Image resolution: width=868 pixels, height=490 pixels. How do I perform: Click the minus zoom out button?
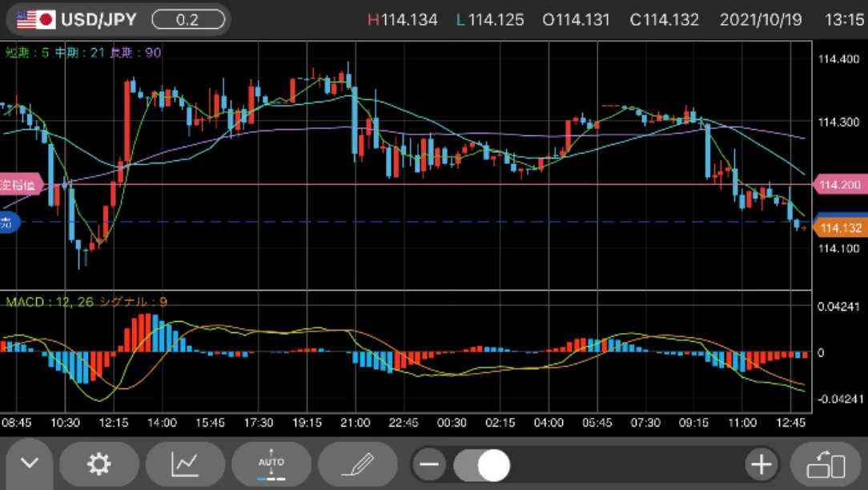(430, 464)
